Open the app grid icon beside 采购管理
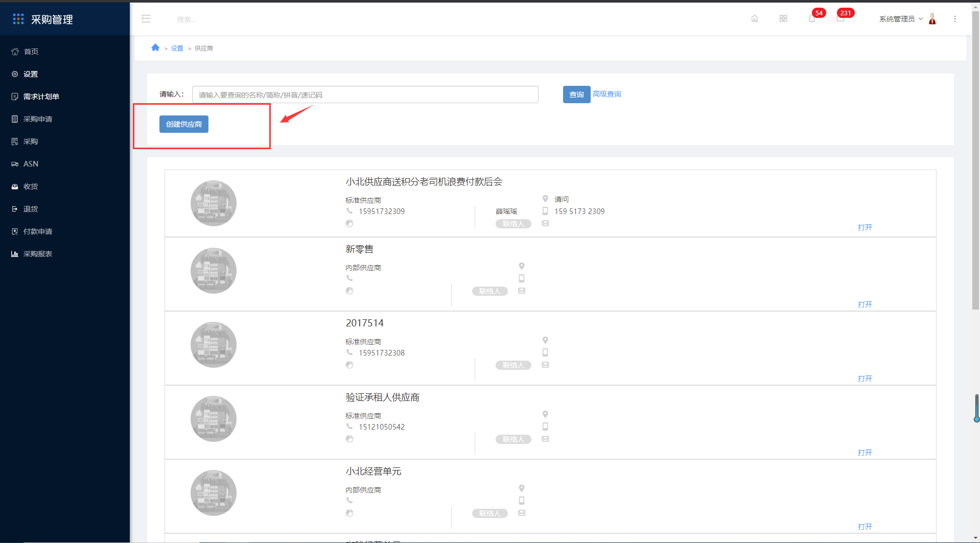This screenshot has width=980, height=543. 18,19
